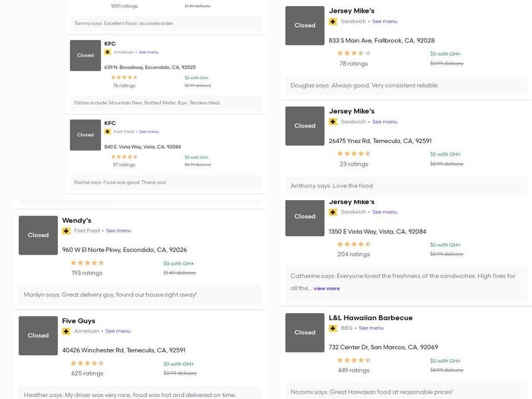This screenshot has height=399, width=532.
Task: Expand Catherine's review with view more
Action: [327, 289]
